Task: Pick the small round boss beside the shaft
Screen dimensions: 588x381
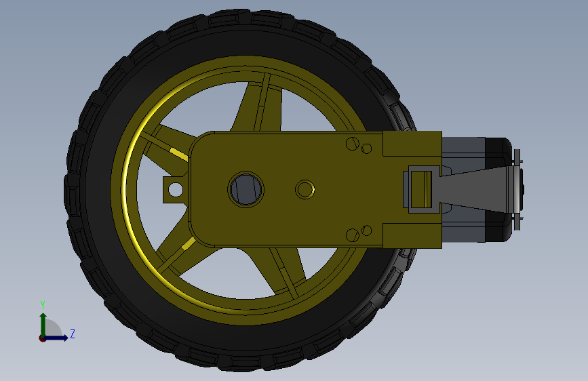Action: pos(305,189)
